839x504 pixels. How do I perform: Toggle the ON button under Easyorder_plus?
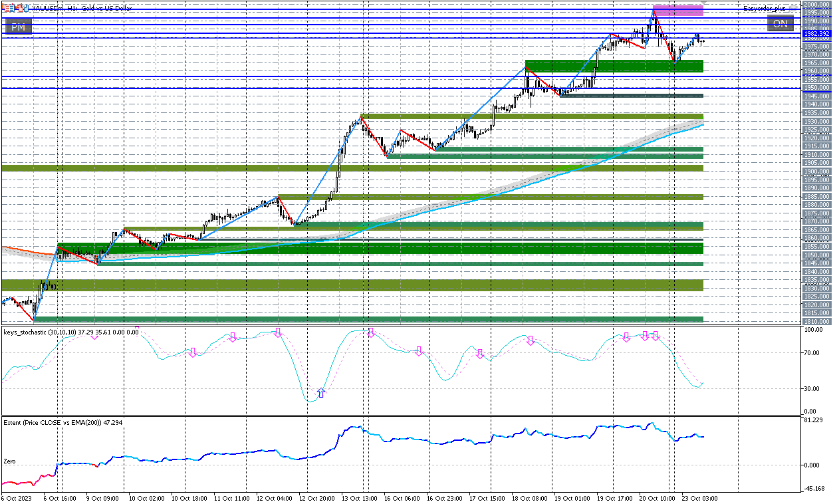[x=780, y=24]
